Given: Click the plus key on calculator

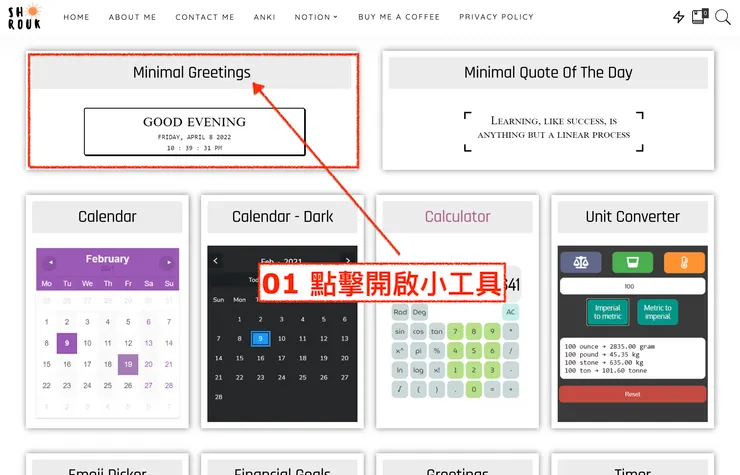Looking at the screenshot, I should [510, 390].
